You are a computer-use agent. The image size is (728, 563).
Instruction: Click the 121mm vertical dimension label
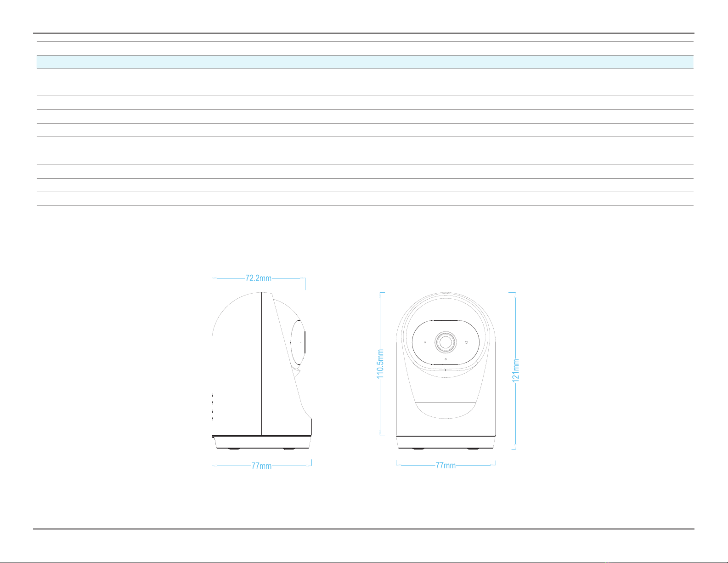coord(516,370)
